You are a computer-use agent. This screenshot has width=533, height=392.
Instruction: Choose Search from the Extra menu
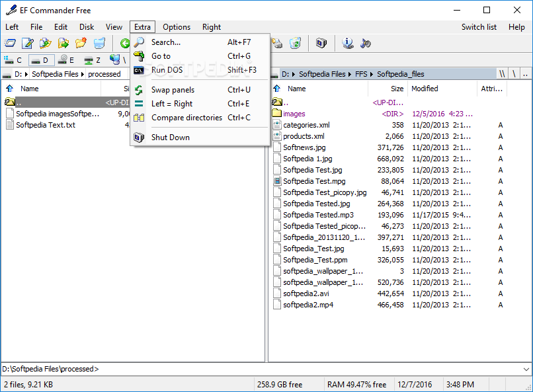tap(200, 42)
